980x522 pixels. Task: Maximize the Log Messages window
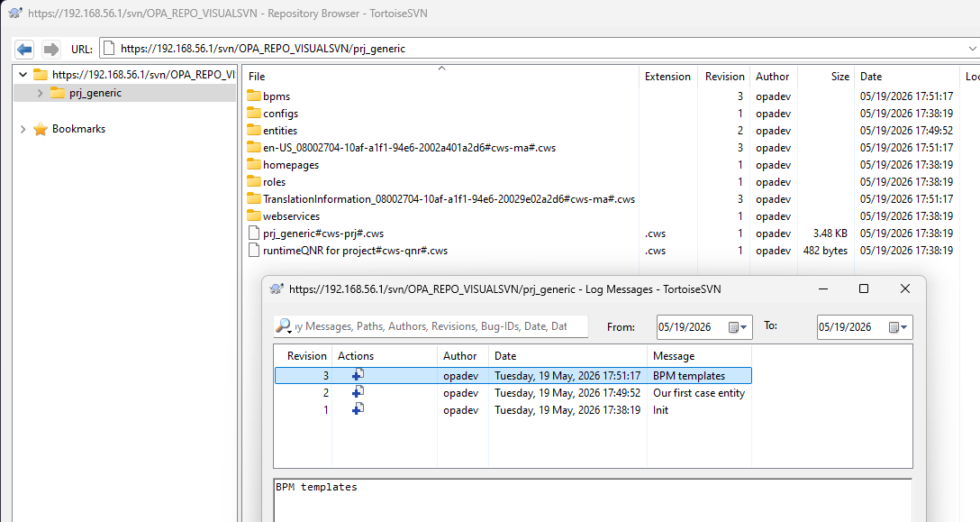[x=864, y=288]
